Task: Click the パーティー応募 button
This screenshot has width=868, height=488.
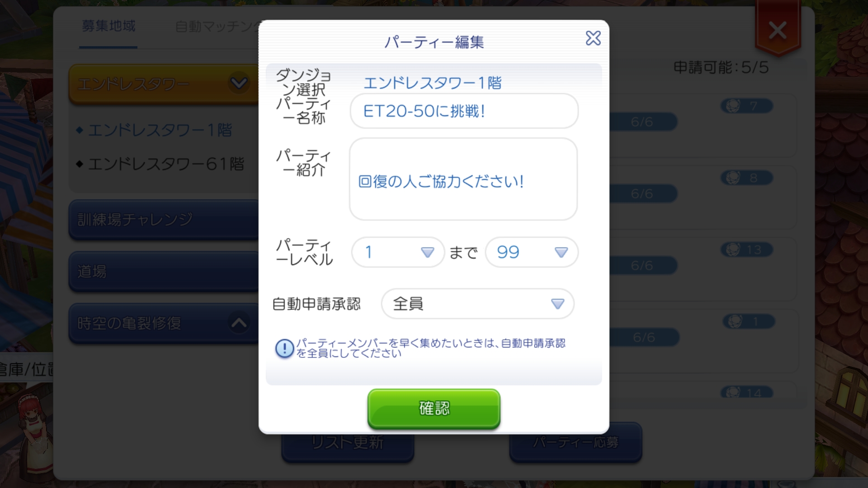Action: [x=576, y=442]
